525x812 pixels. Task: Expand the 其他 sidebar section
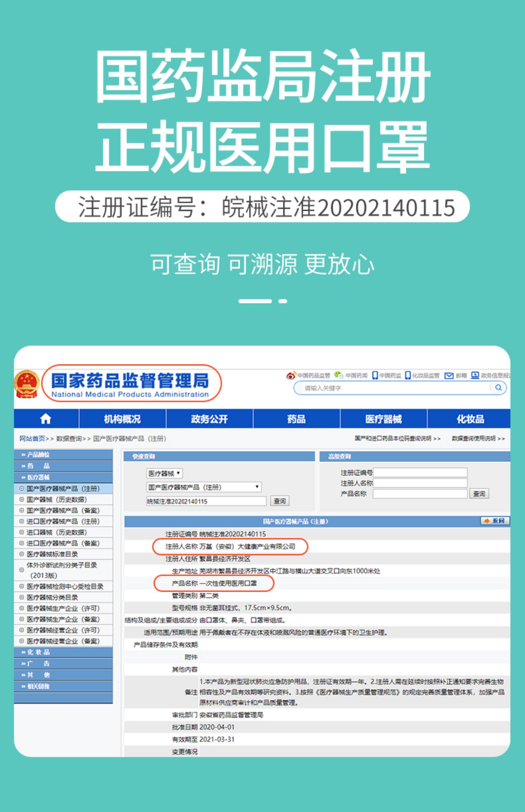click(63, 675)
